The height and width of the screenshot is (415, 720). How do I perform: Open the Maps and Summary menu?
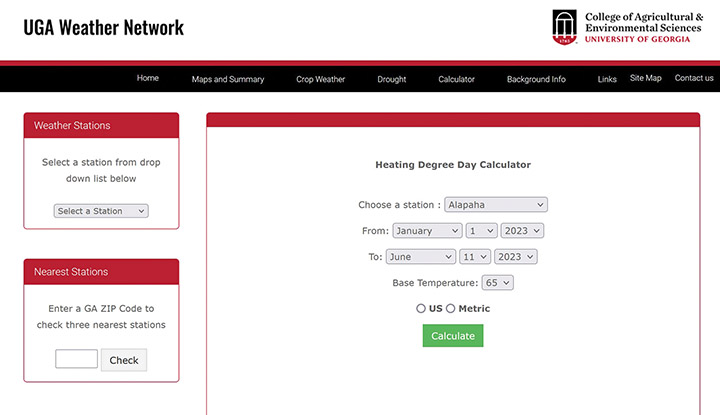tap(228, 79)
